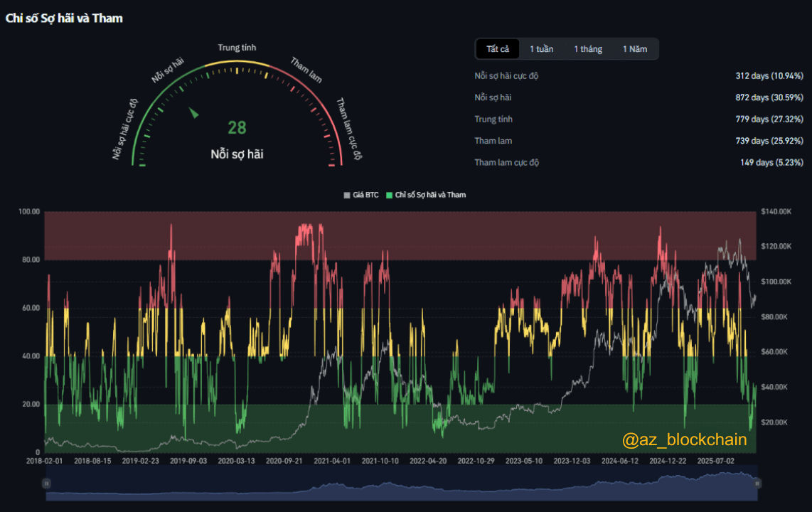This screenshot has height=512, width=812.
Task: Click the gauge value 28
Action: coord(237,128)
